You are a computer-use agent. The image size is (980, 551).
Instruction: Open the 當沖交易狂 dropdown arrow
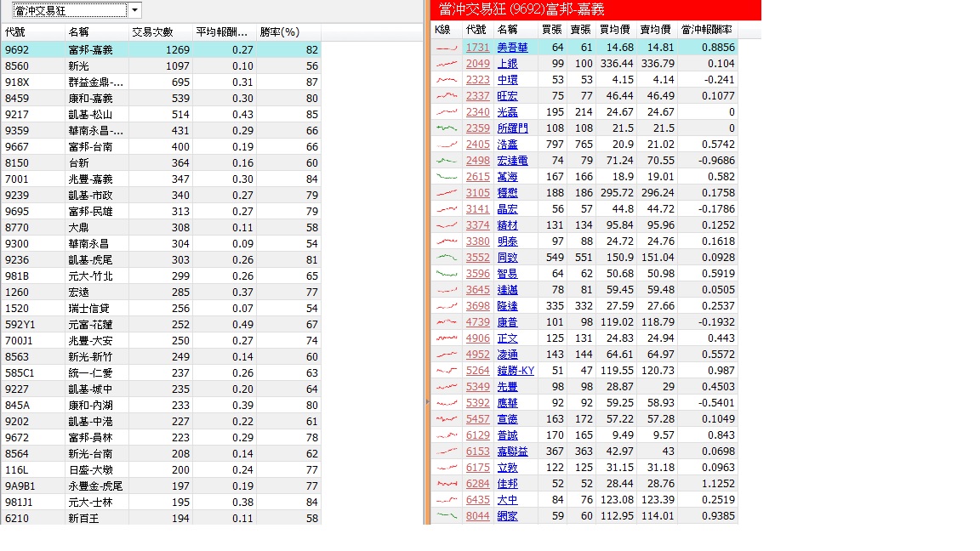(x=134, y=10)
